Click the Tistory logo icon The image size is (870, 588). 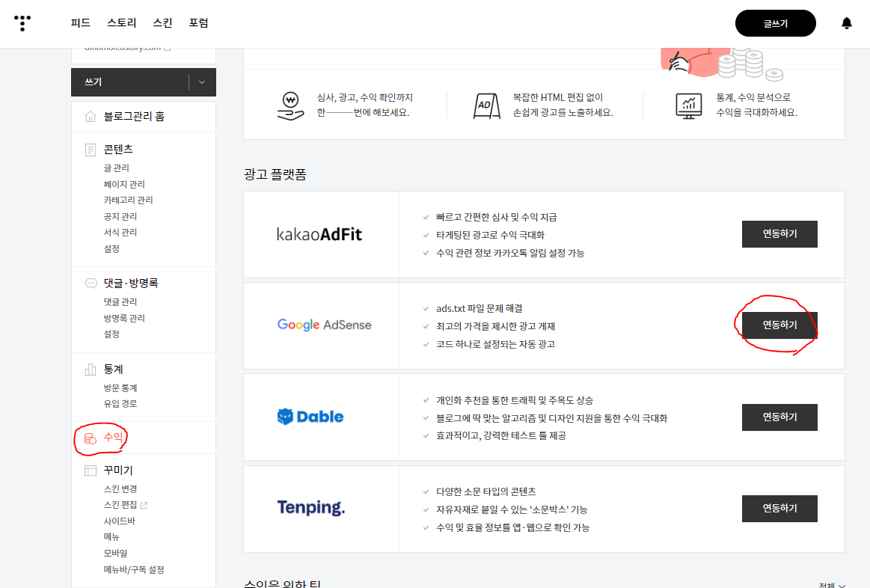click(22, 22)
